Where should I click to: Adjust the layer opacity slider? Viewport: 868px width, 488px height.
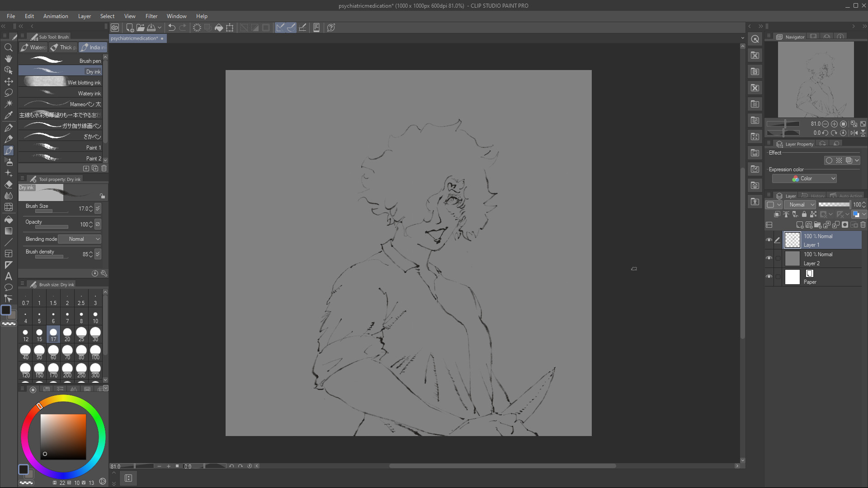[x=834, y=205]
